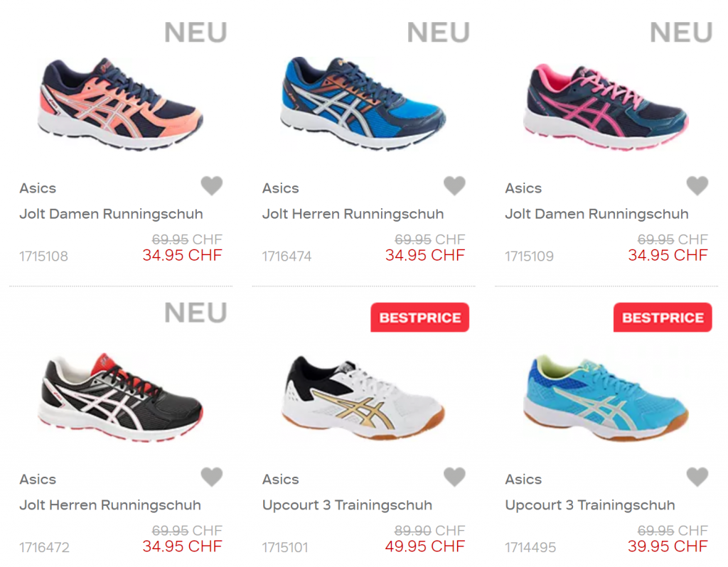Add pink Jolt Damen 1715109 to wishlist

[x=697, y=186]
